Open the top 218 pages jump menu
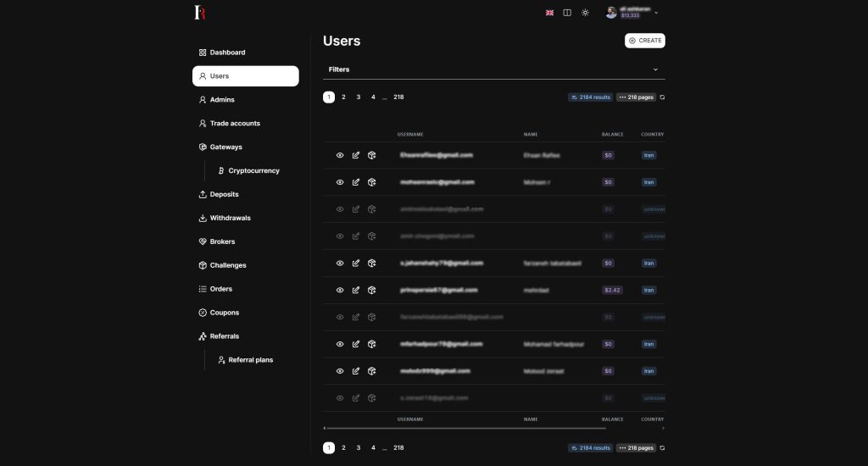 pos(635,97)
